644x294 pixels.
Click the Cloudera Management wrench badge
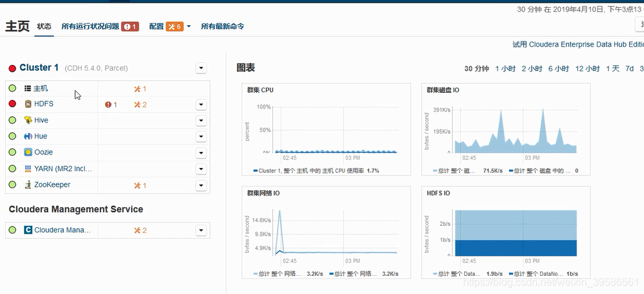140,230
